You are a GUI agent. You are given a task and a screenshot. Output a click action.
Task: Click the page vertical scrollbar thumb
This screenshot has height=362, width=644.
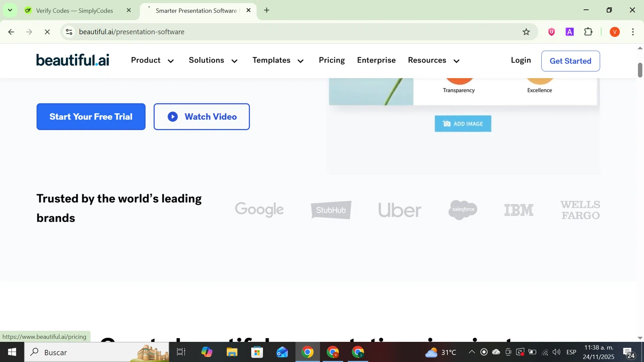640,70
